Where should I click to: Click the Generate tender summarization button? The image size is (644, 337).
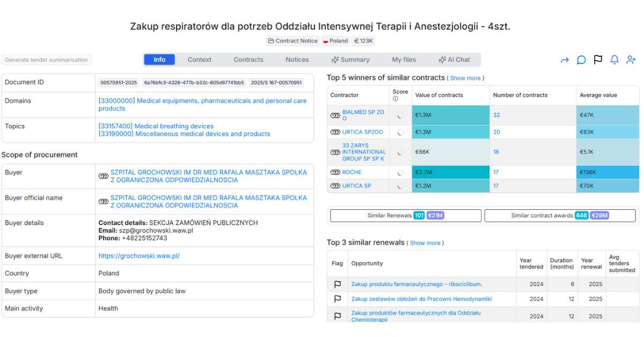pos(46,60)
